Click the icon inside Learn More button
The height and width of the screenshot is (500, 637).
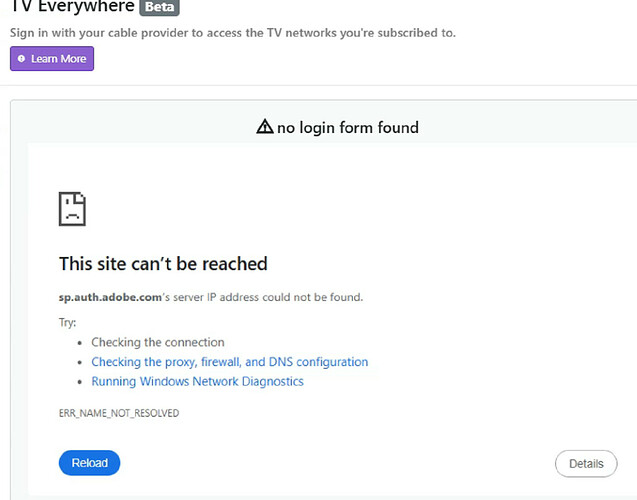(x=22, y=59)
